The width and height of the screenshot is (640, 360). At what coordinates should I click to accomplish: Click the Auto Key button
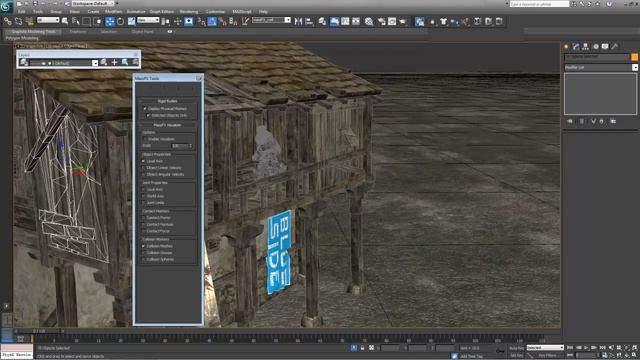pyautogui.click(x=516, y=348)
